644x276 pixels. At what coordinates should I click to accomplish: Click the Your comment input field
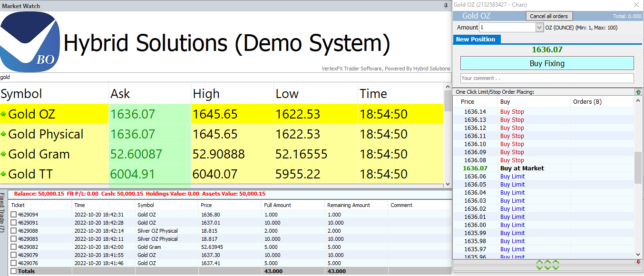tap(547, 78)
